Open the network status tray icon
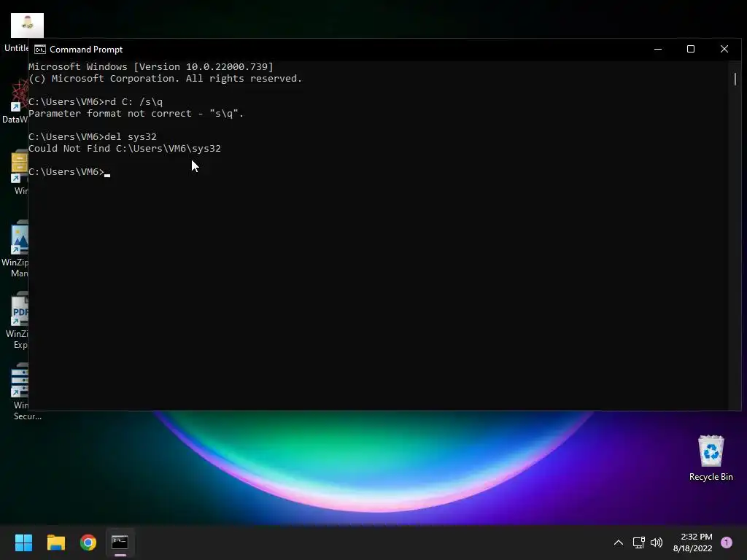This screenshot has width=747, height=560. (638, 542)
